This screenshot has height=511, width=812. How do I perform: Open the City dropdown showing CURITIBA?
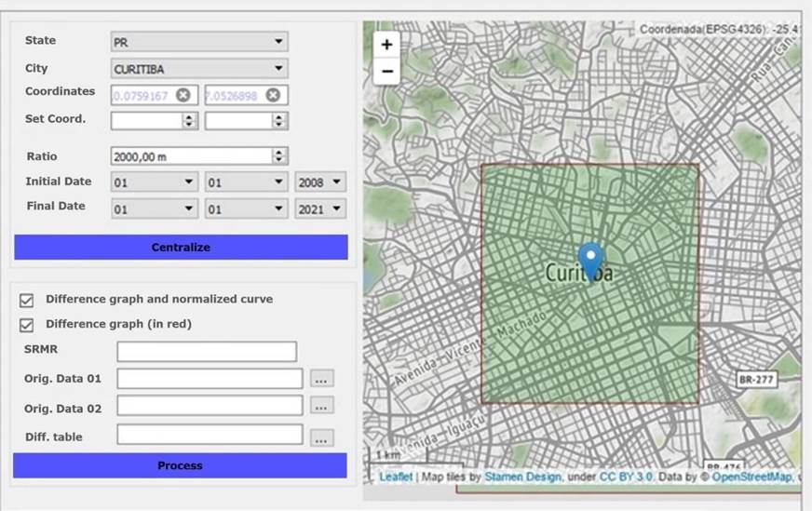(x=199, y=69)
